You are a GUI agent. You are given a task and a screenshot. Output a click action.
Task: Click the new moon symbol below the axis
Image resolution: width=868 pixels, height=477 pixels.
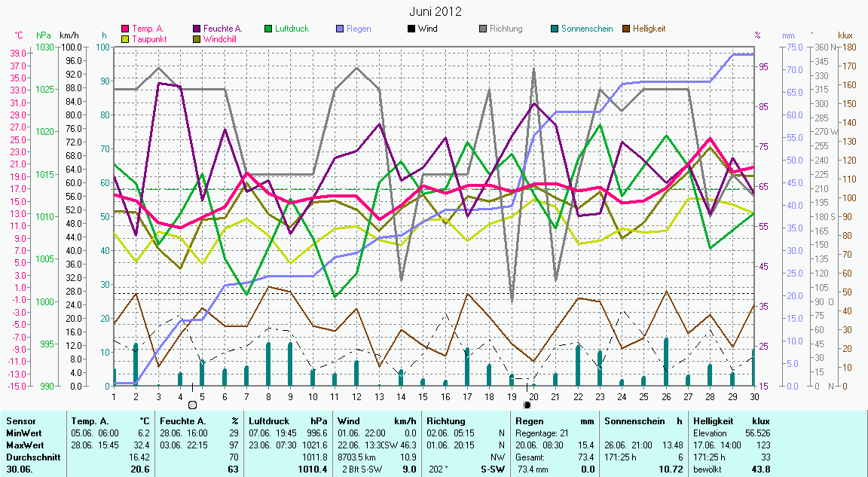pyautogui.click(x=527, y=405)
